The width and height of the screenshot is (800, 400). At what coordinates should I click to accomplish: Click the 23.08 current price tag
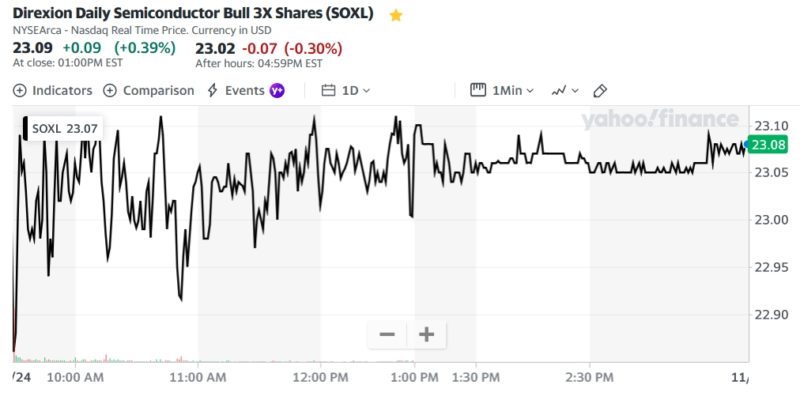pyautogui.click(x=767, y=145)
